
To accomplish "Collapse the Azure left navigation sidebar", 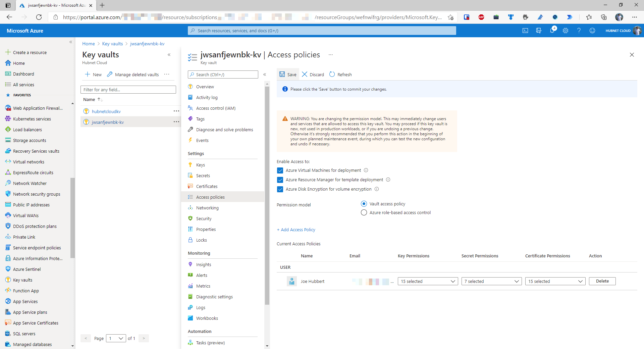I will (x=71, y=42).
